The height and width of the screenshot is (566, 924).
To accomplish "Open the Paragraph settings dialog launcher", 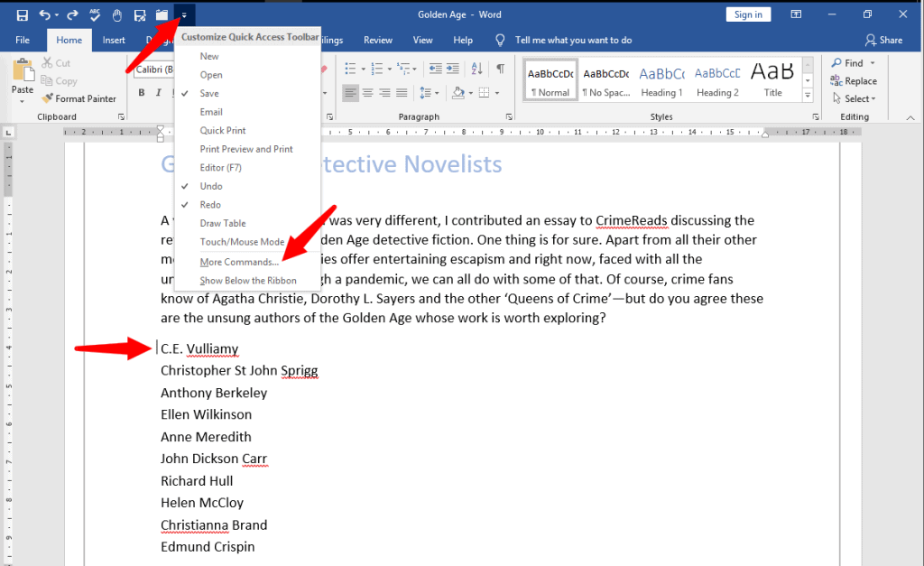I will coord(509,116).
